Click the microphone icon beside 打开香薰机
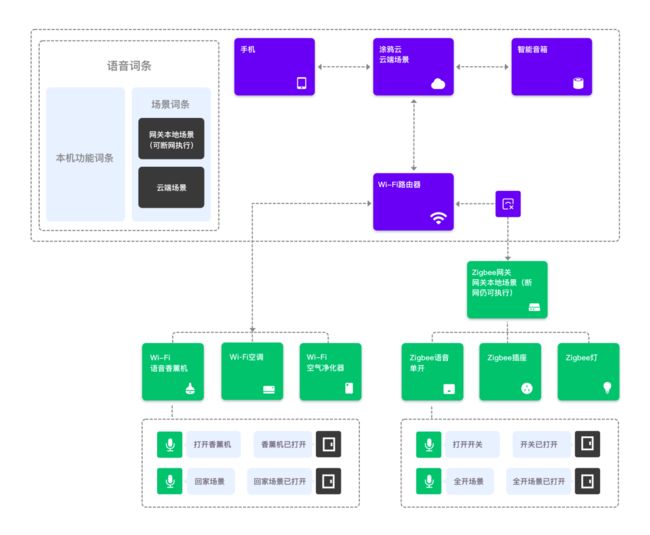Screen dimensions: 650x535 pos(170,444)
